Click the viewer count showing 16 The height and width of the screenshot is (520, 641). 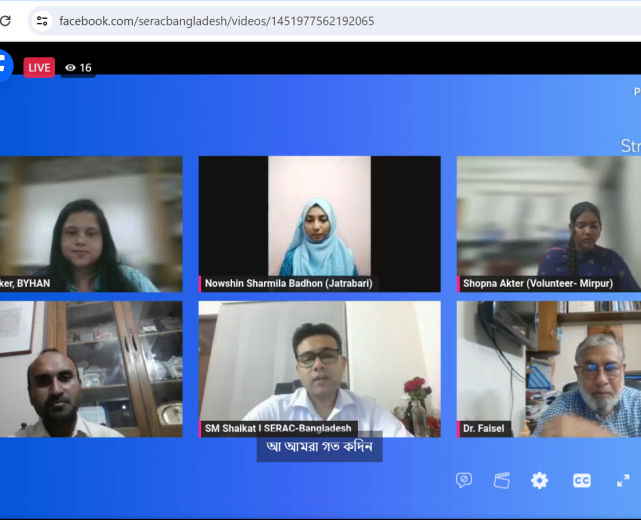point(78,67)
